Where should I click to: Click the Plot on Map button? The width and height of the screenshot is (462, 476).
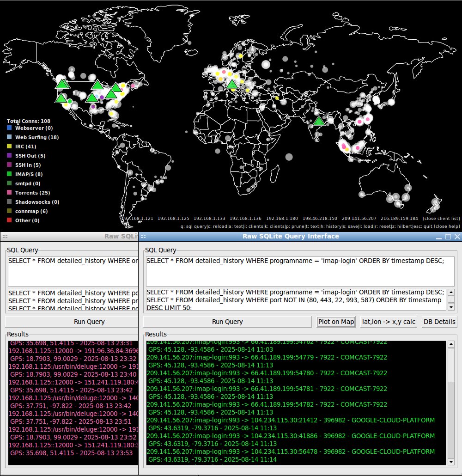336,322
